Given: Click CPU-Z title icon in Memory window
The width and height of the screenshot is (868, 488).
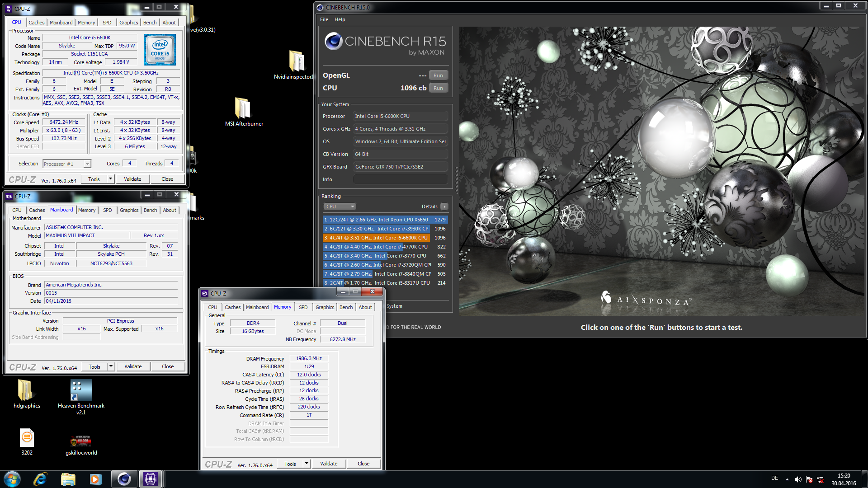Looking at the screenshot, I should [x=205, y=293].
